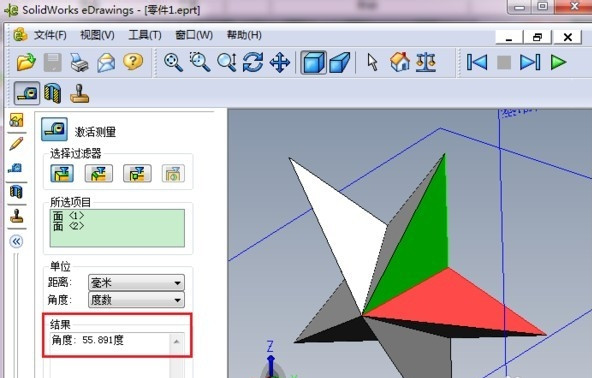Toggle perspective view box icon
The width and height of the screenshot is (592, 378).
(x=340, y=62)
